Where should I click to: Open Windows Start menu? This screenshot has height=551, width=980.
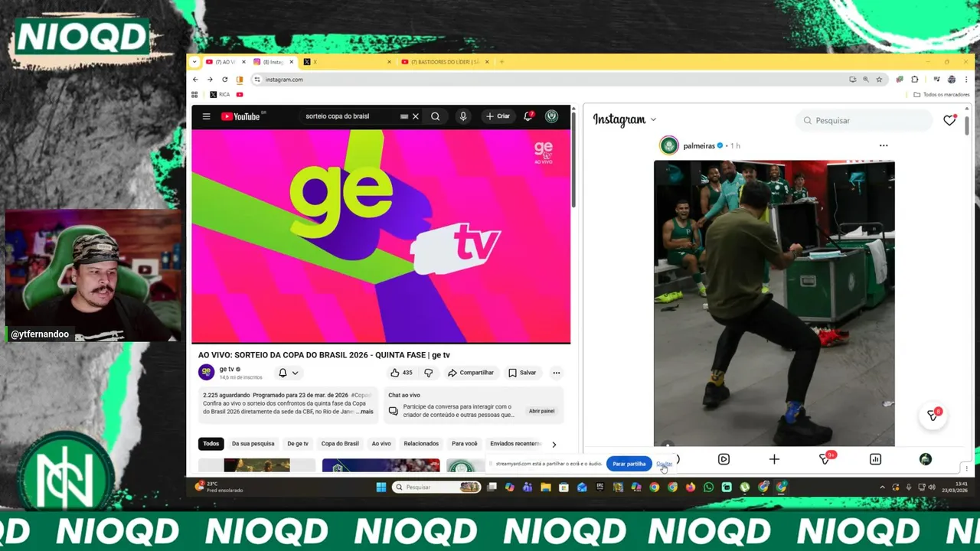(381, 487)
